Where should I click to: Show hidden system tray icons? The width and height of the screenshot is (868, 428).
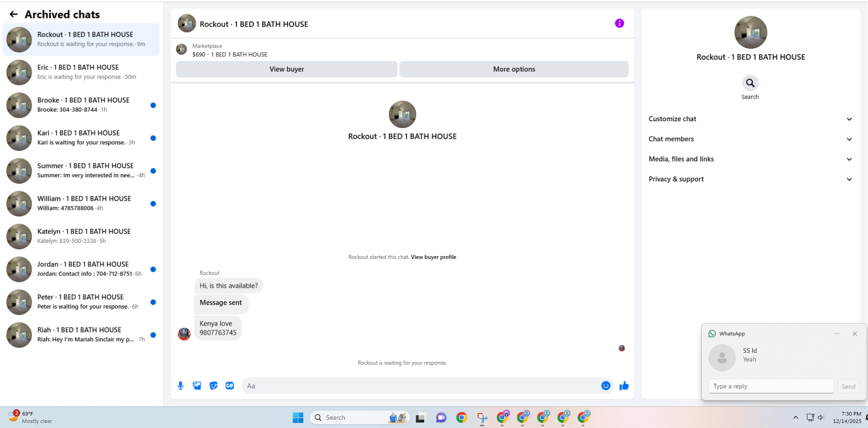[795, 417]
